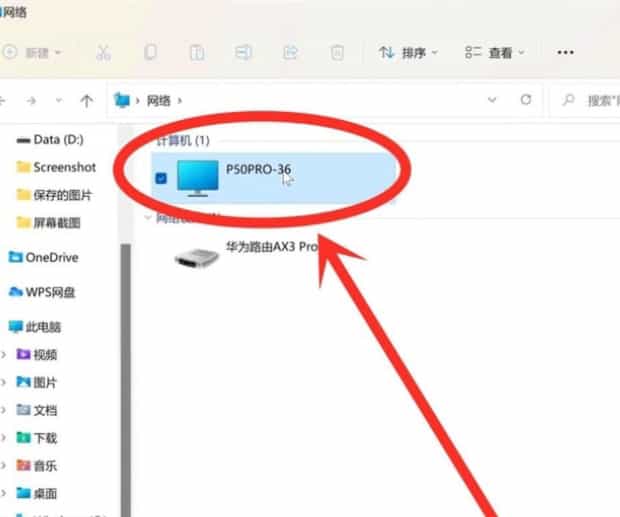Go up one level with up arrow

tap(87, 100)
